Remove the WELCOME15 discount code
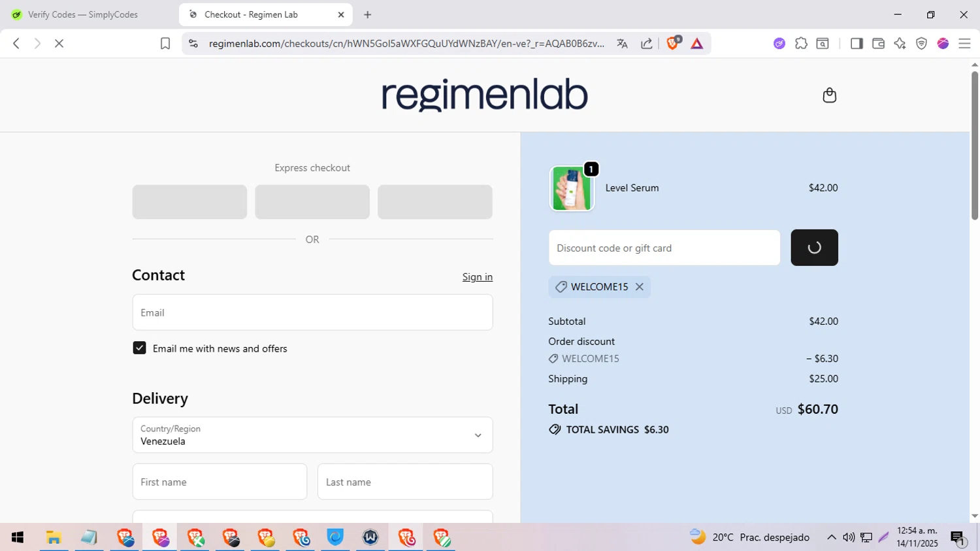The height and width of the screenshot is (551, 980). pos(640,287)
